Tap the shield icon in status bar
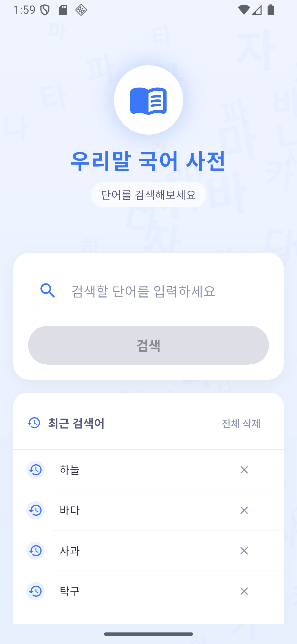This screenshot has height=644, width=297. (45, 10)
